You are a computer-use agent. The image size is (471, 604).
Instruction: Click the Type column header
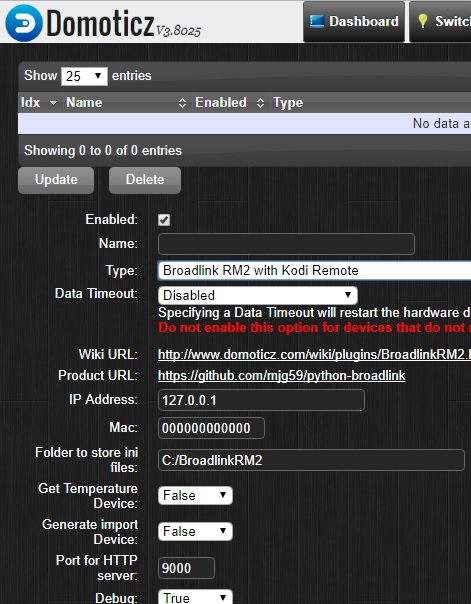(x=288, y=103)
